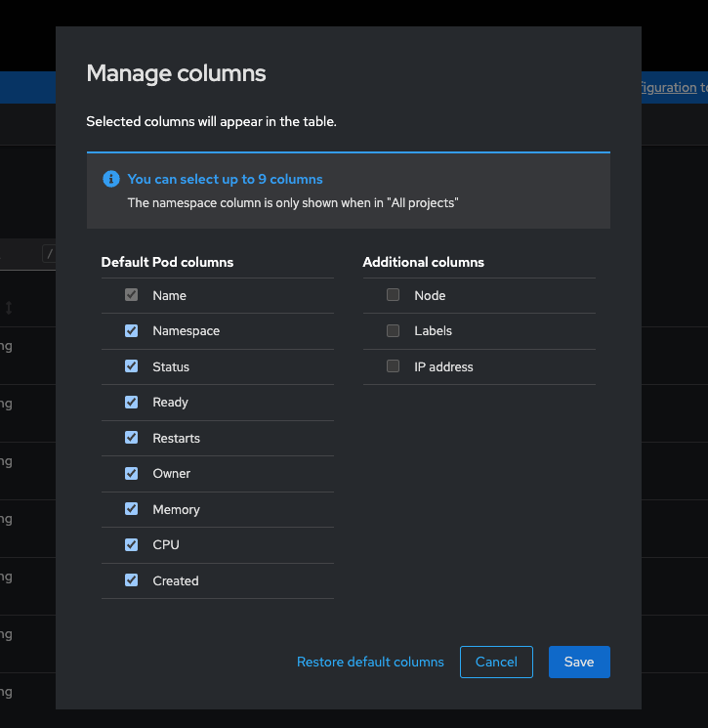Click the 'Node' column label

[430, 295]
